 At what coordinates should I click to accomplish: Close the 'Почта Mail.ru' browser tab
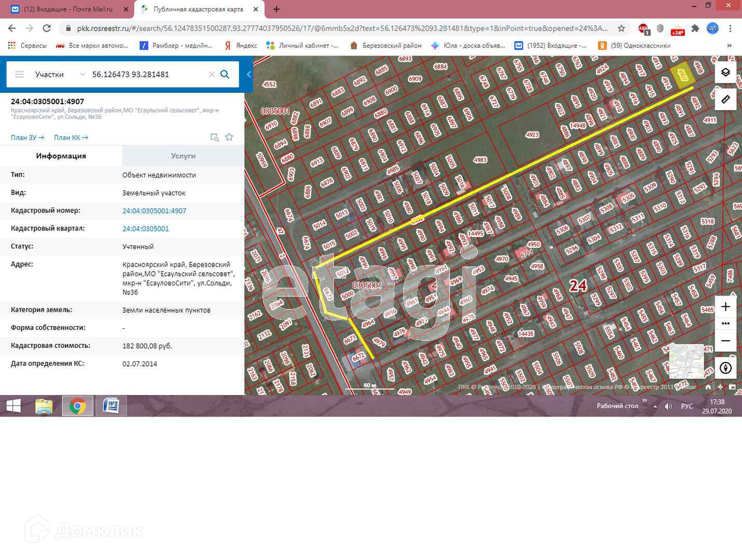(x=125, y=9)
